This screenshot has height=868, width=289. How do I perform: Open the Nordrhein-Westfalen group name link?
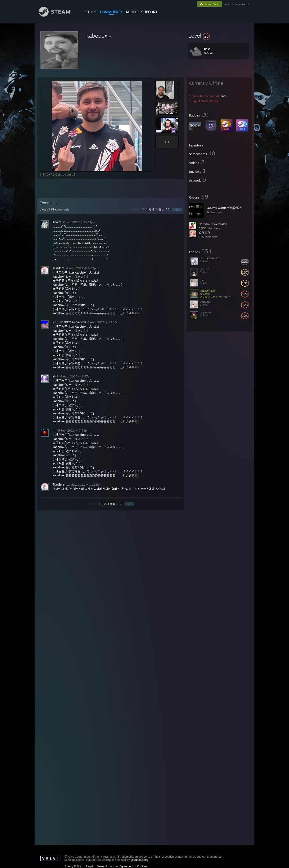[x=213, y=224]
